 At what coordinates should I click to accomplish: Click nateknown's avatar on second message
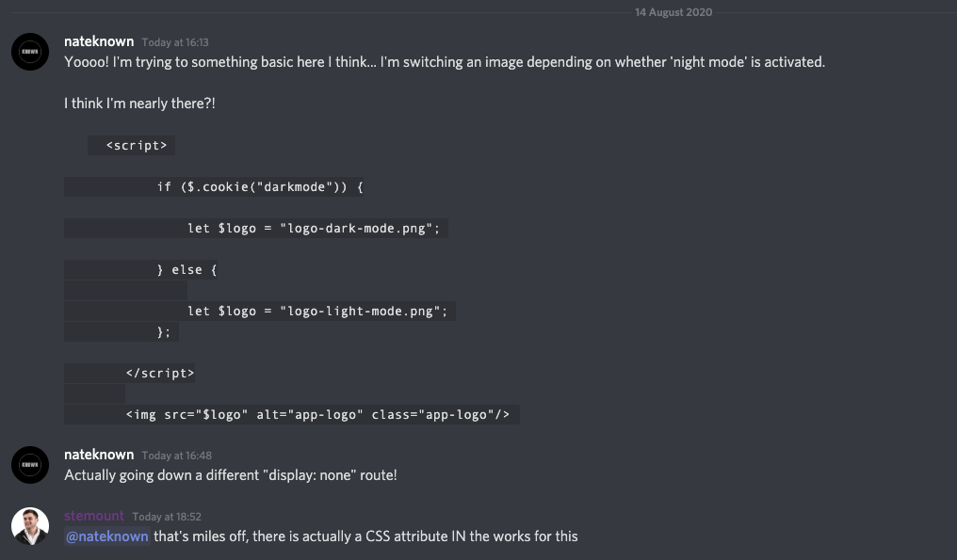coord(30,465)
